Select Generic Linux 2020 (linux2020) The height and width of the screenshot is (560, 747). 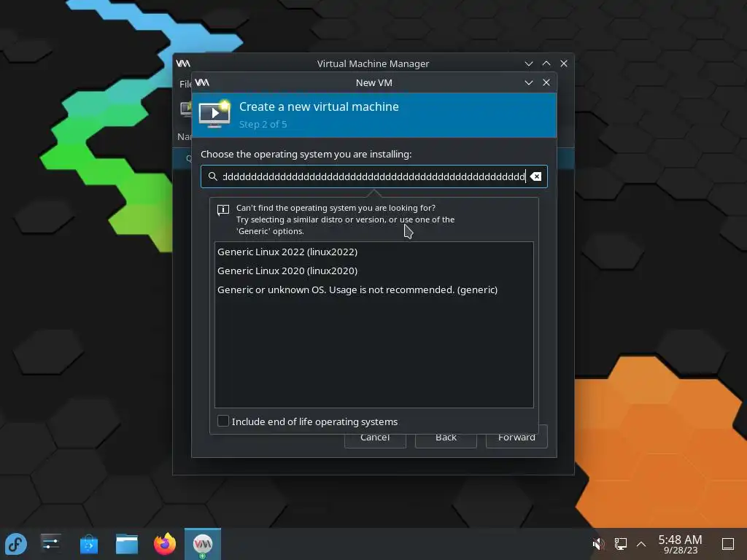point(374,271)
